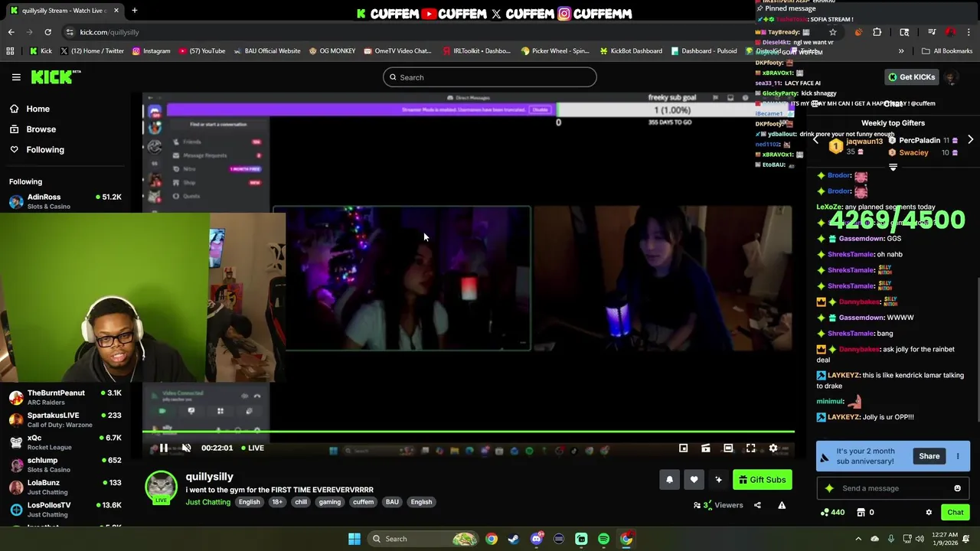980x551 pixels.
Task: Expand hidden bookmarks chevron
Action: tap(901, 51)
